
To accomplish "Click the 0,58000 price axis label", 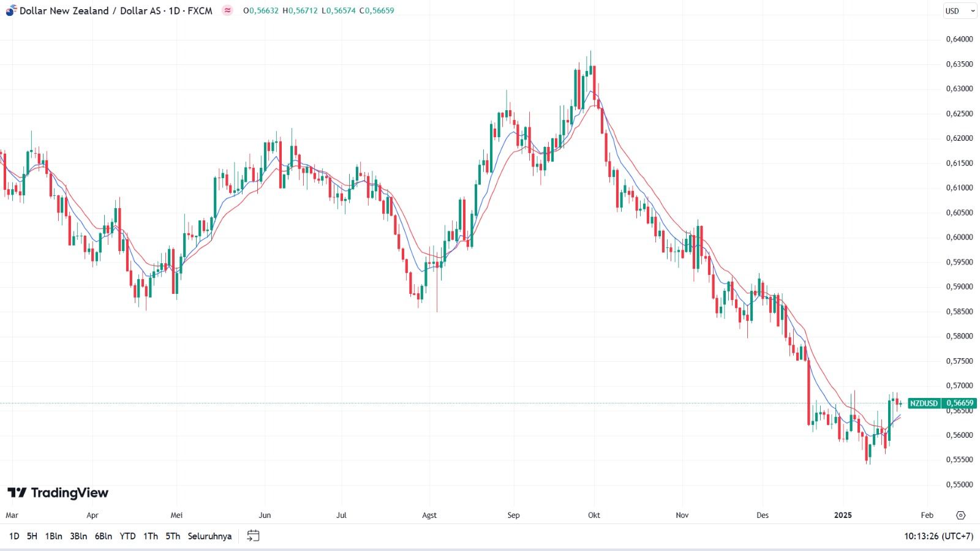I will [959, 336].
